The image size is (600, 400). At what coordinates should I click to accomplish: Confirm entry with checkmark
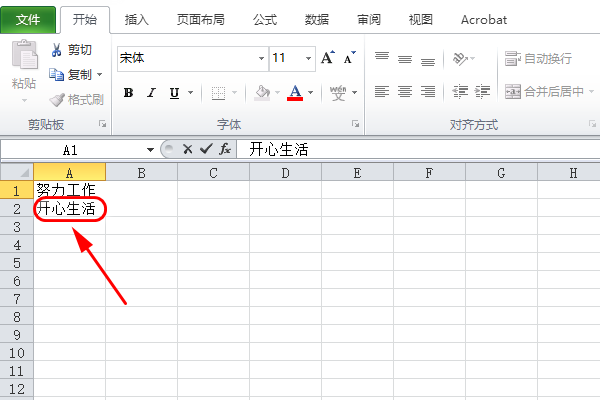(206, 149)
